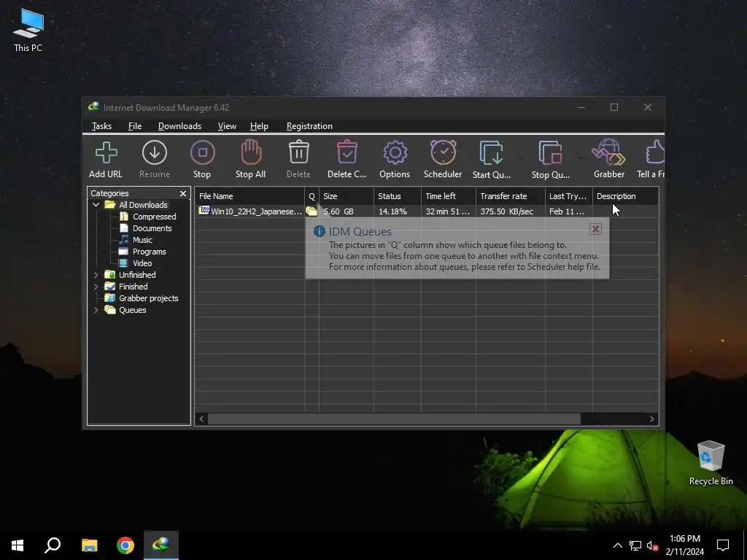Click the right scroll arrow of download list
The image size is (747, 560).
click(652, 419)
